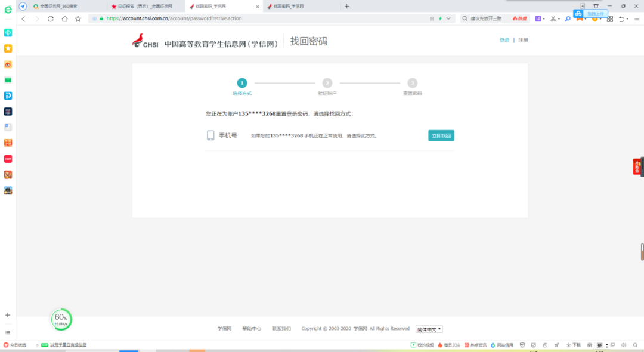
Task: Open the yellow star favorites sidebar icon
Action: (8, 48)
